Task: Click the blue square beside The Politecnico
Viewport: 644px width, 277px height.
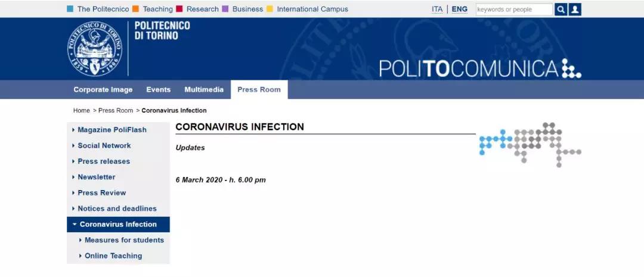Action: 70,9
